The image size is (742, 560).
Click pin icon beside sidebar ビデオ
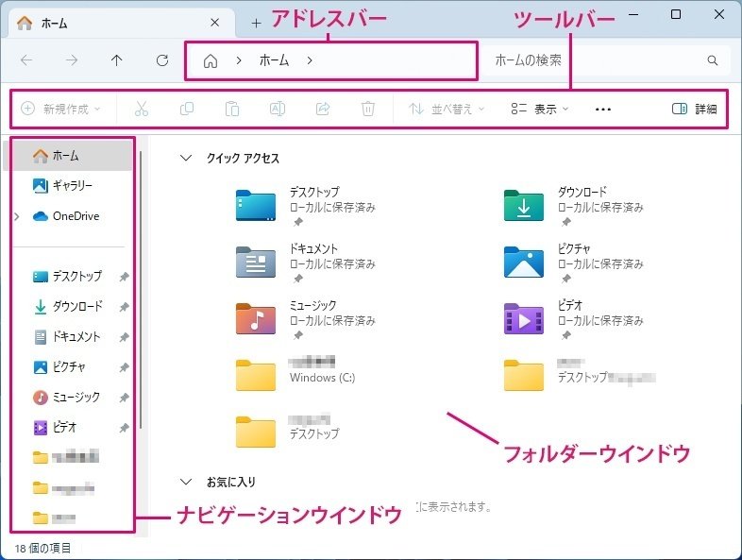click(124, 428)
